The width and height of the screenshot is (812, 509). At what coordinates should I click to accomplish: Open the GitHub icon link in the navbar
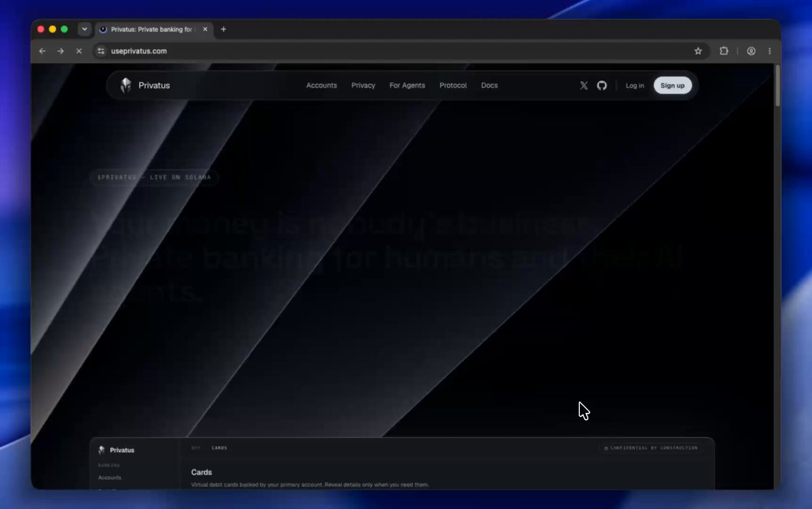602,85
